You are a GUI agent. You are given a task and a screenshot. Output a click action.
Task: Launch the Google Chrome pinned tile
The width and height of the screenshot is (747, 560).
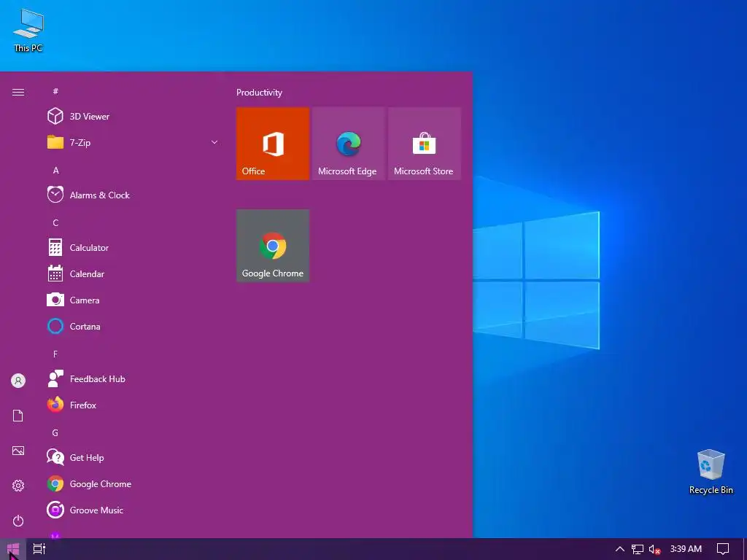(273, 246)
